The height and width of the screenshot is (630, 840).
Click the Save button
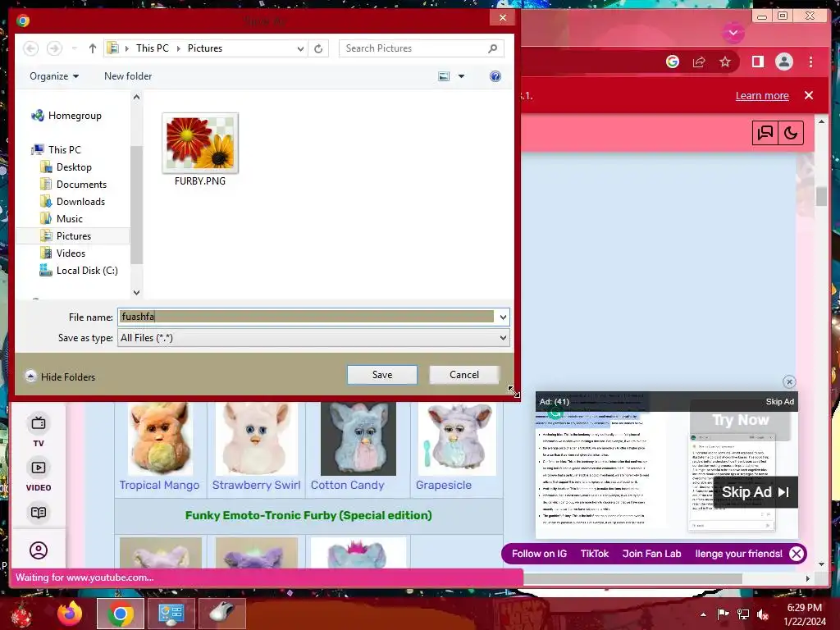[x=382, y=375]
